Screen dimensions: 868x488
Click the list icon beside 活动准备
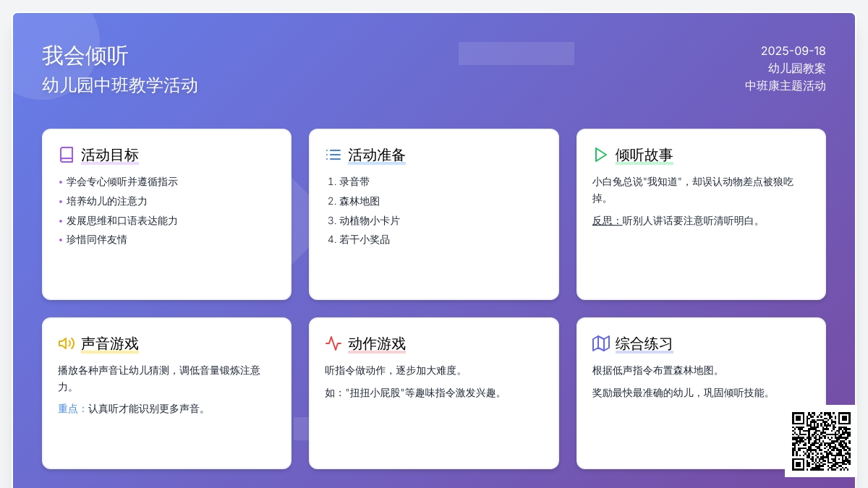(x=333, y=155)
